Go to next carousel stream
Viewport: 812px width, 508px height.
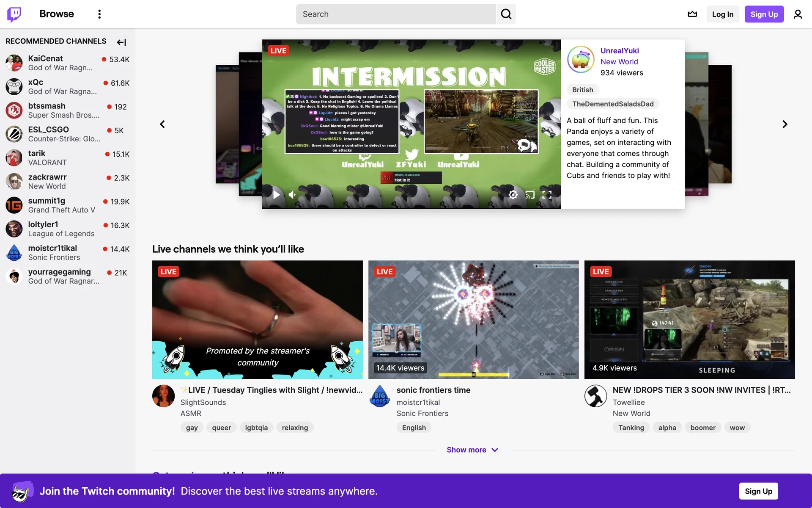(785, 124)
